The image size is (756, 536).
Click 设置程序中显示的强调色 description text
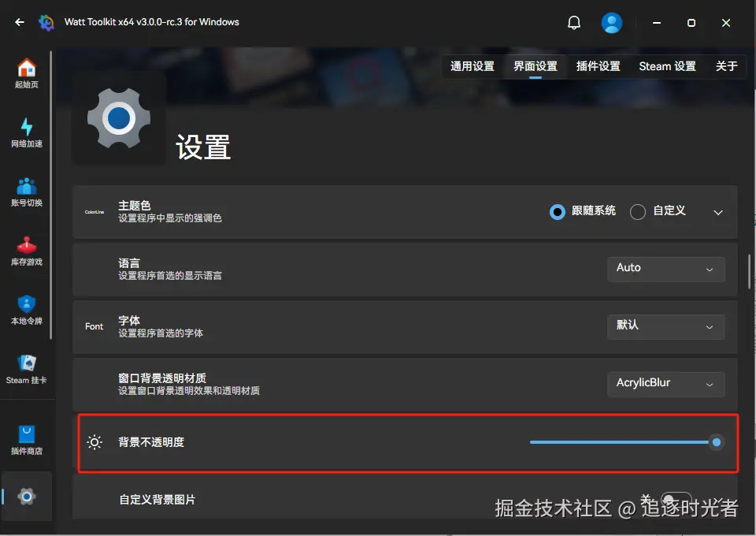tap(170, 218)
